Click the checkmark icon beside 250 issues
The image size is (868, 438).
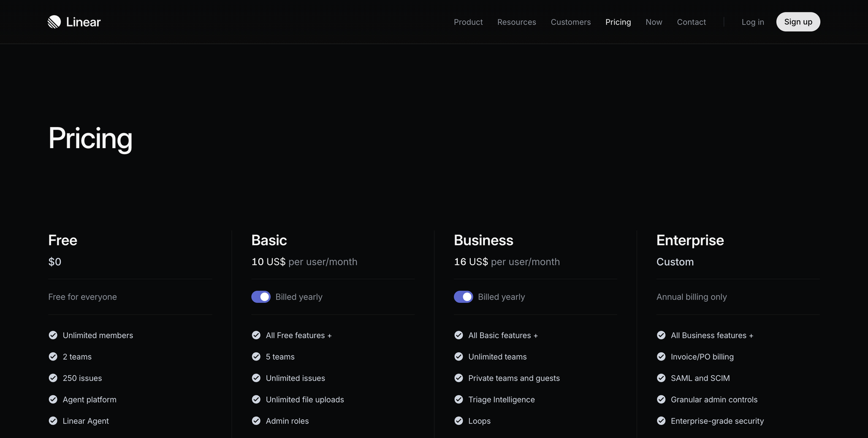point(53,378)
